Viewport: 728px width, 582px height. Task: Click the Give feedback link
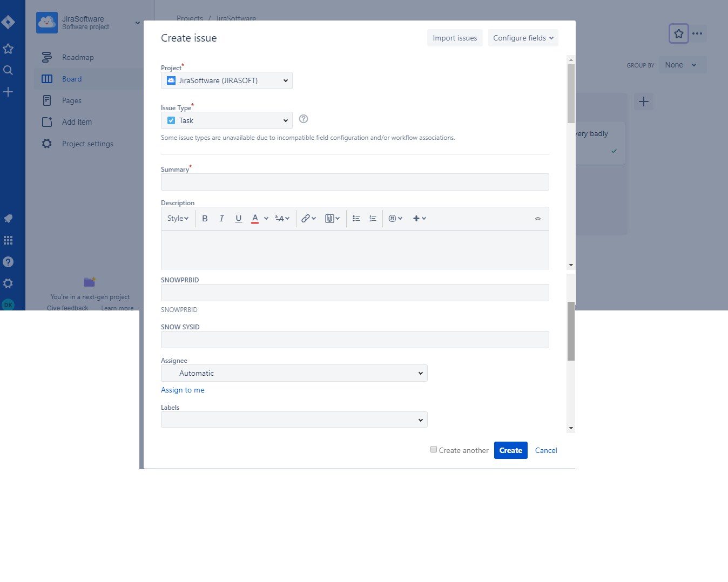pyautogui.click(x=68, y=308)
